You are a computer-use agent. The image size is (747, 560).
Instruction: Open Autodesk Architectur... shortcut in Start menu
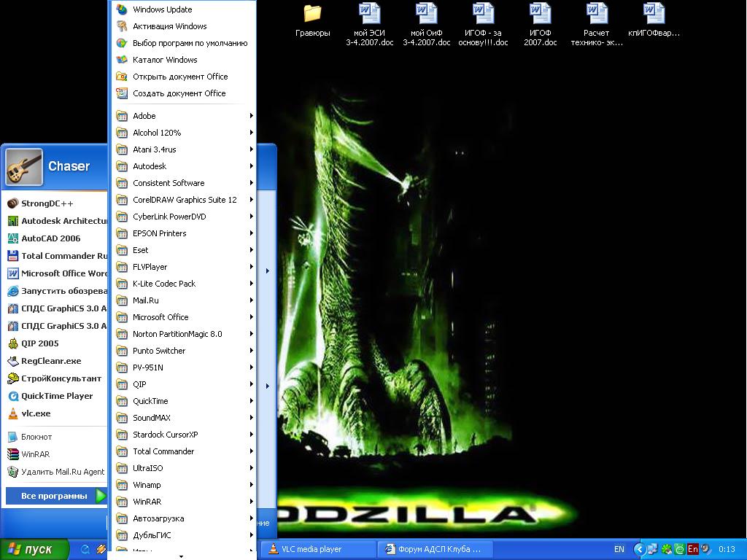coord(56,221)
